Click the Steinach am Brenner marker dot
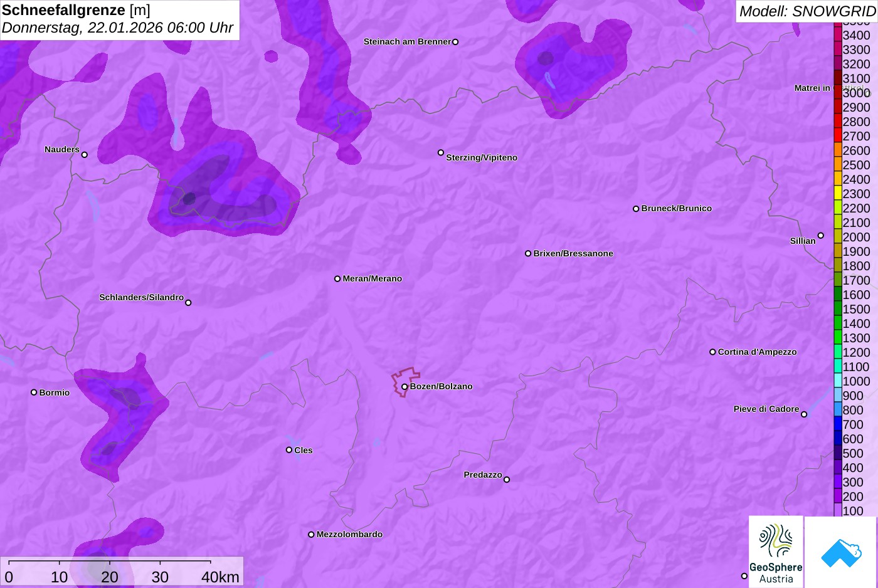 [455, 42]
